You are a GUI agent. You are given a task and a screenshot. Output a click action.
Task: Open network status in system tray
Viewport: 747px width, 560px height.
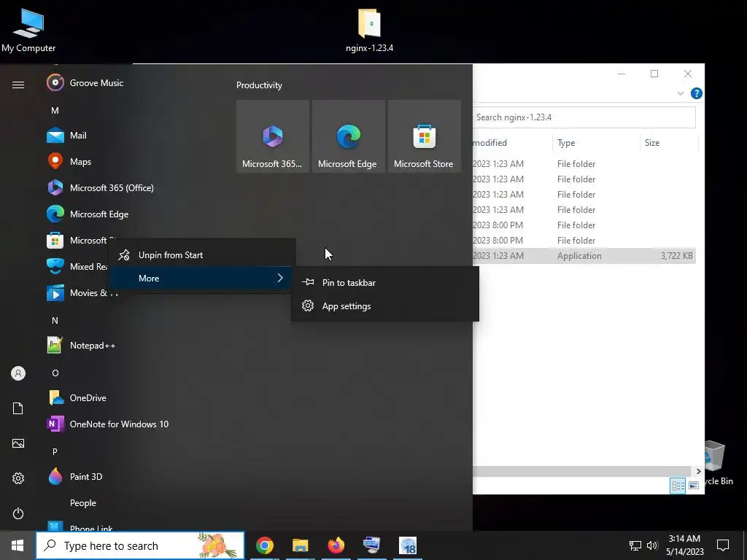tap(635, 545)
